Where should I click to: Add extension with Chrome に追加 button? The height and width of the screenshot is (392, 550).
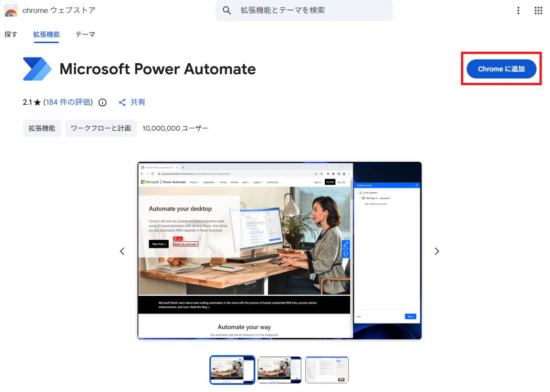pyautogui.click(x=501, y=69)
